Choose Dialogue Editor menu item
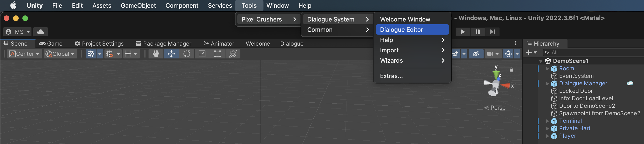The width and height of the screenshot is (644, 144). point(412,29)
